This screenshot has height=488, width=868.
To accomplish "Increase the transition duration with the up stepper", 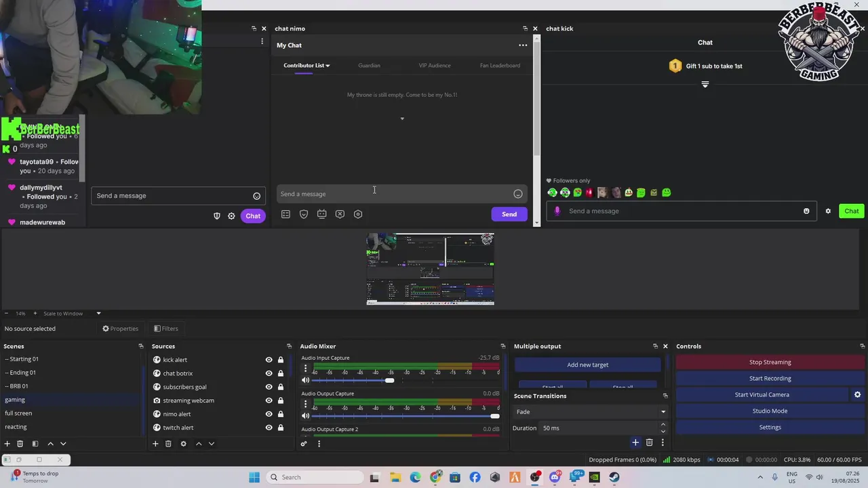I will [x=663, y=425].
